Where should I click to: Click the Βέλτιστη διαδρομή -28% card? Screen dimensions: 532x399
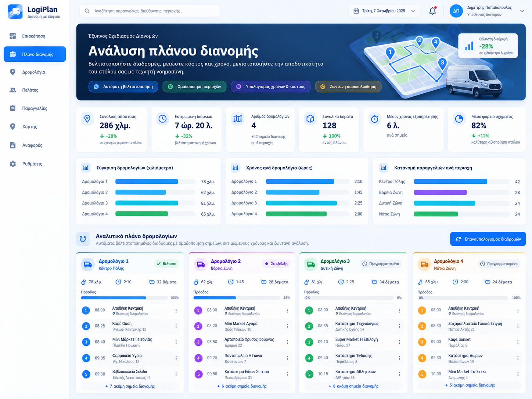pos(488,46)
